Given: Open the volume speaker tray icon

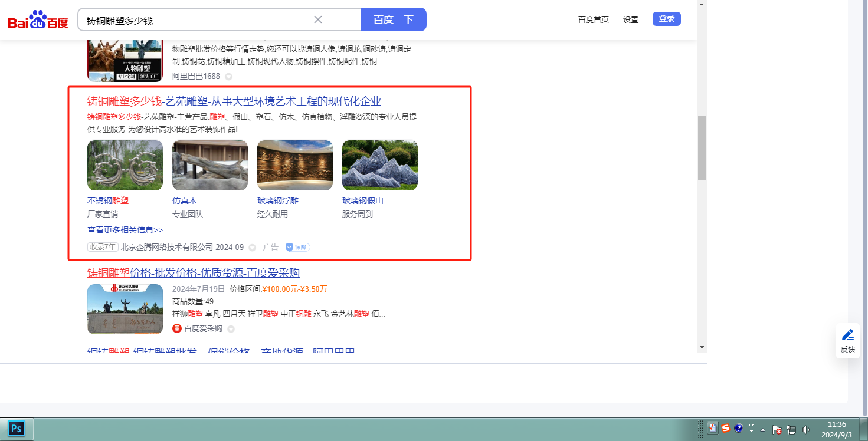Looking at the screenshot, I should click(x=805, y=430).
